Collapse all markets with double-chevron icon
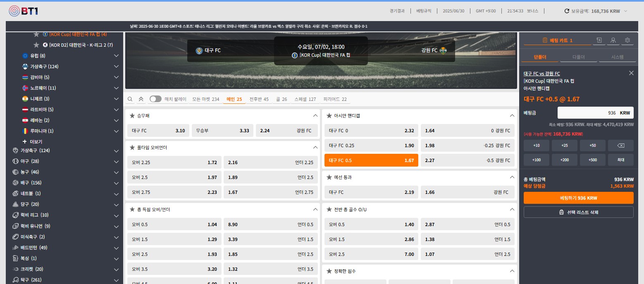The image size is (644, 284). 141,99
